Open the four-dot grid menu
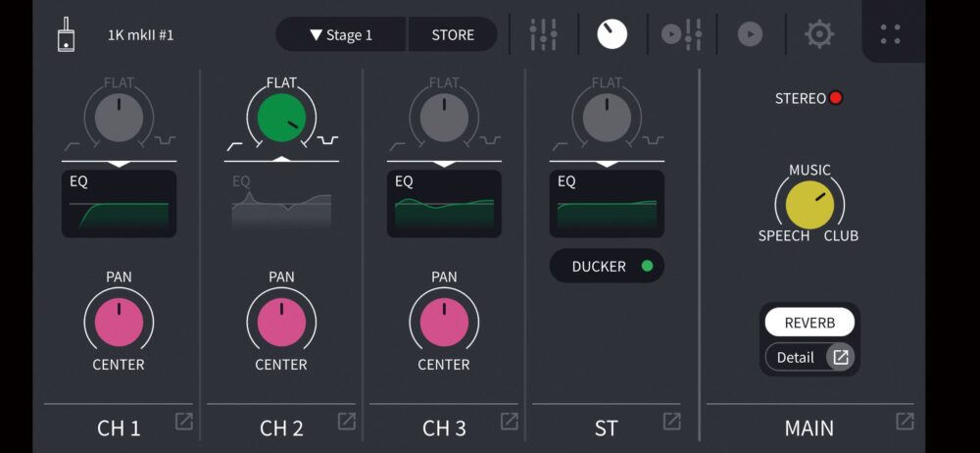The image size is (980, 453). click(891, 34)
